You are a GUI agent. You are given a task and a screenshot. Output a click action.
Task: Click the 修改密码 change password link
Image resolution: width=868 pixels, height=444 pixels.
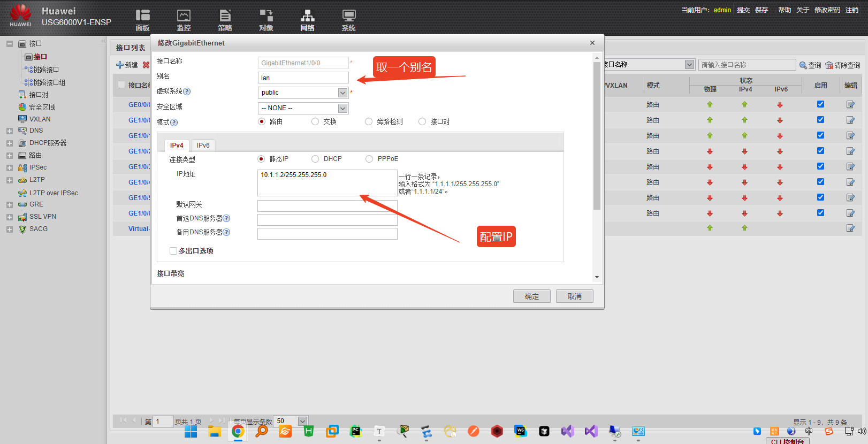pyautogui.click(x=827, y=10)
